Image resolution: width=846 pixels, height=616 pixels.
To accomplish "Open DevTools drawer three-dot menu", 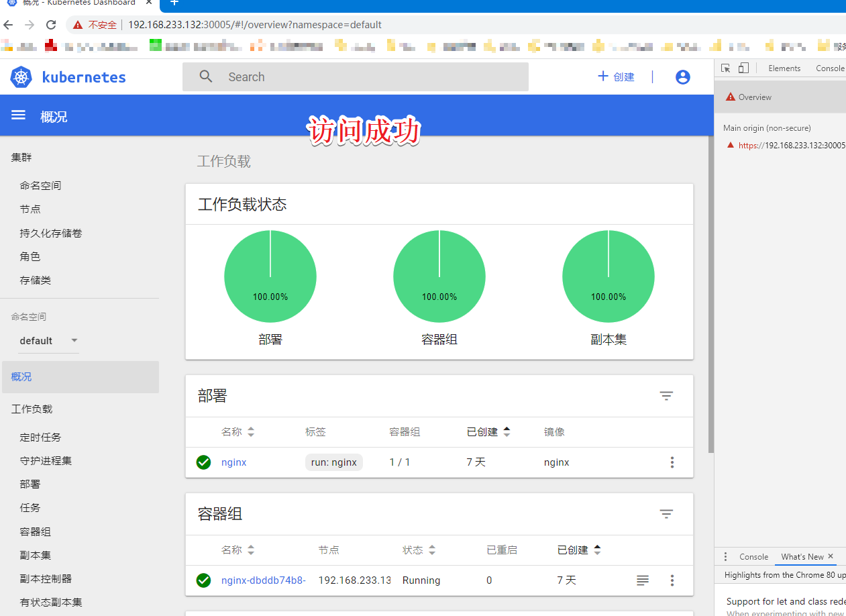I will [725, 557].
